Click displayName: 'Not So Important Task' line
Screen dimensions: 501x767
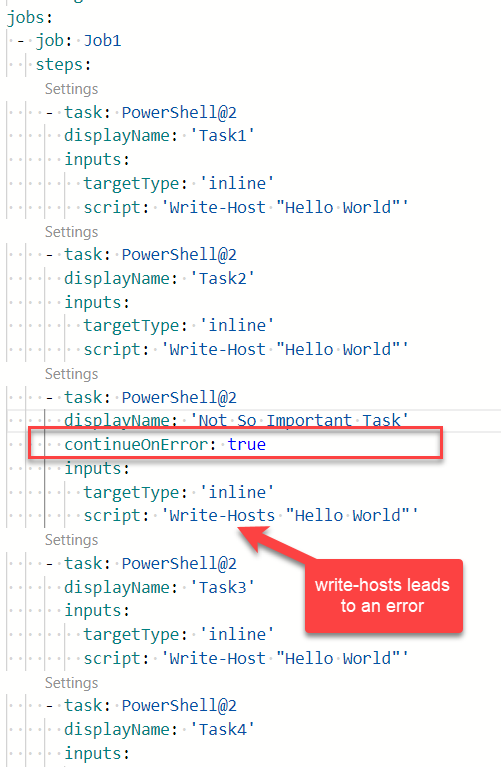point(236,420)
